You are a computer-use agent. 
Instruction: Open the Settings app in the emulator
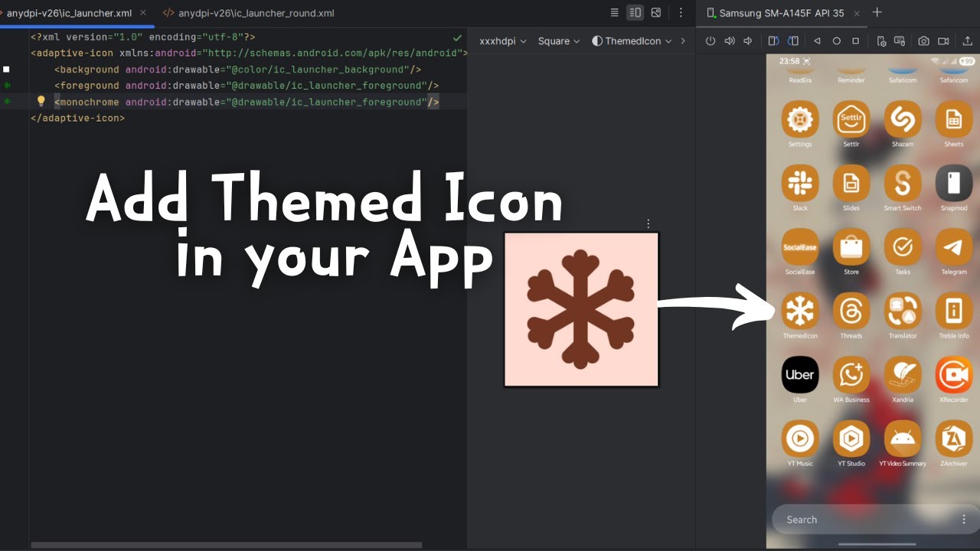799,120
